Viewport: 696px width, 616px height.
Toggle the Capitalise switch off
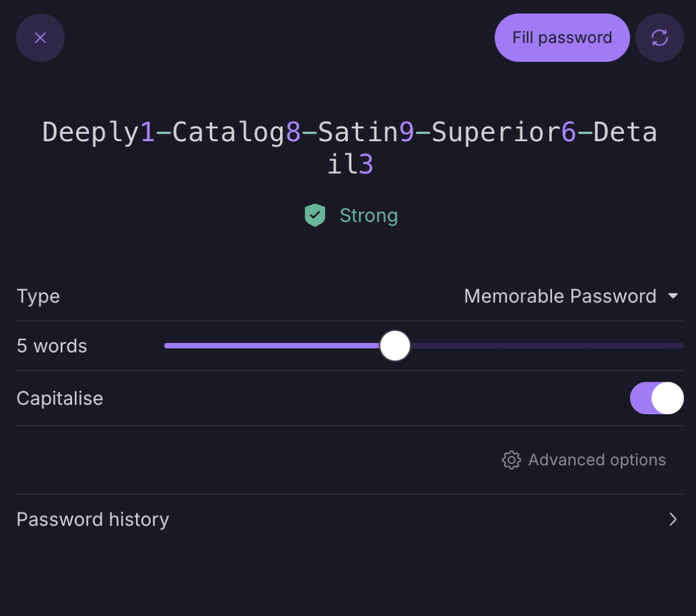click(657, 398)
